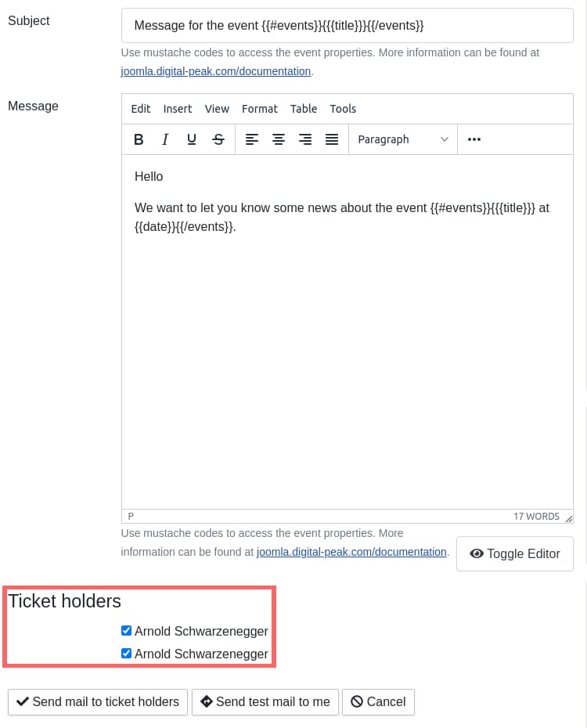Toggle bold formatting in editor toolbar
This screenshot has height=728, width=587.
(139, 139)
